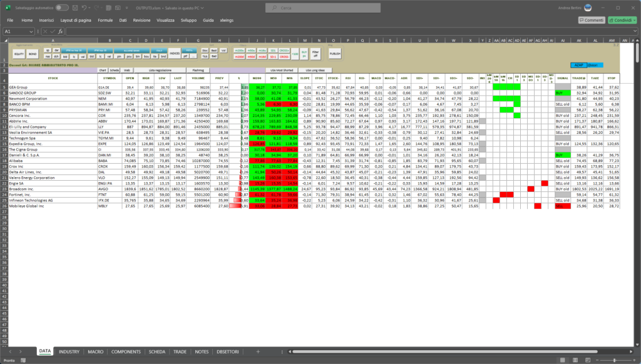
Task: Toggle the CROSS- filter button
Action: click(284, 57)
